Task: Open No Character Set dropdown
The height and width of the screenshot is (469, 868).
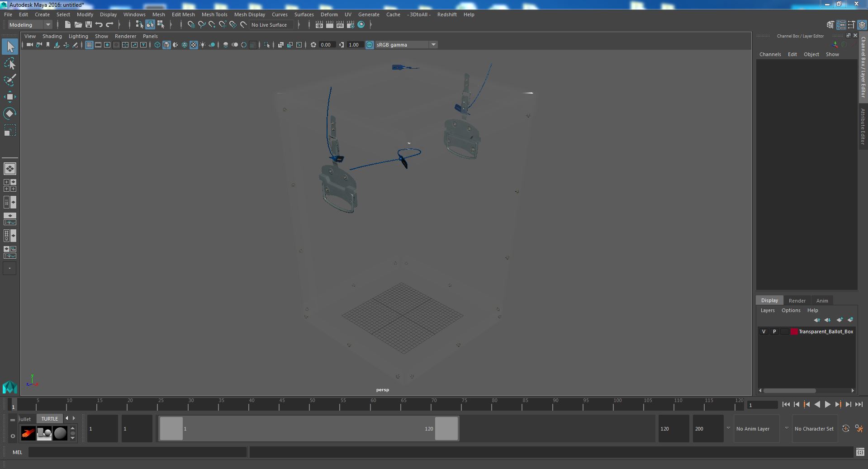Action: click(x=814, y=429)
